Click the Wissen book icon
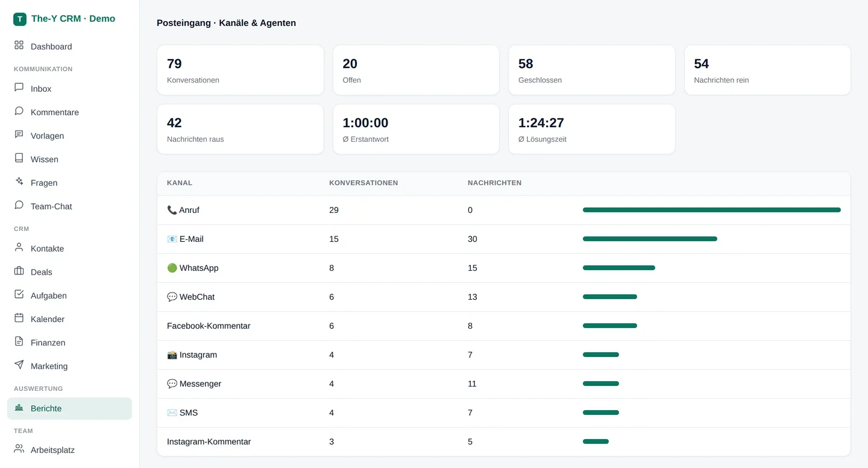The width and height of the screenshot is (868, 468). tap(19, 158)
